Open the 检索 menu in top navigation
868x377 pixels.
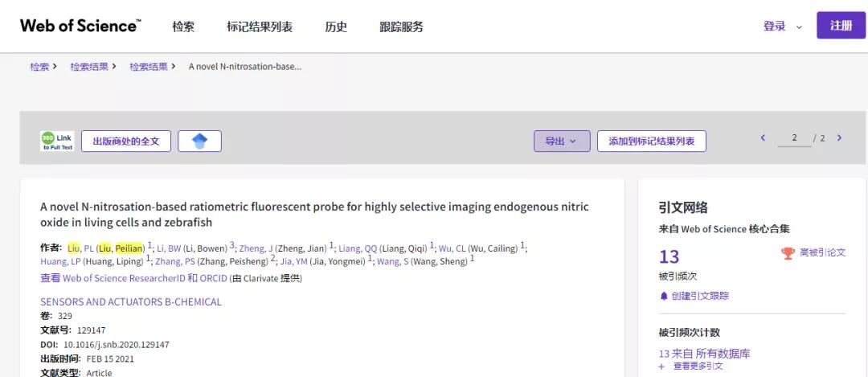[183, 27]
